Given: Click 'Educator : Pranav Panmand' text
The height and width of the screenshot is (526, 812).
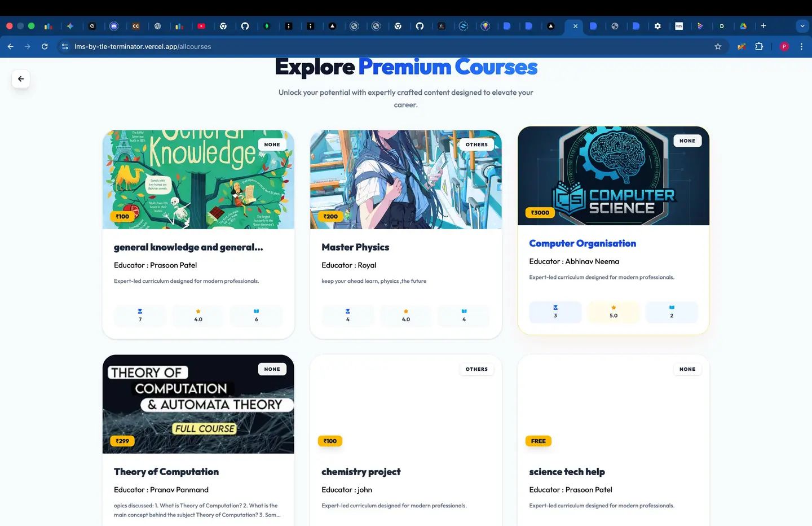Looking at the screenshot, I should (x=161, y=490).
